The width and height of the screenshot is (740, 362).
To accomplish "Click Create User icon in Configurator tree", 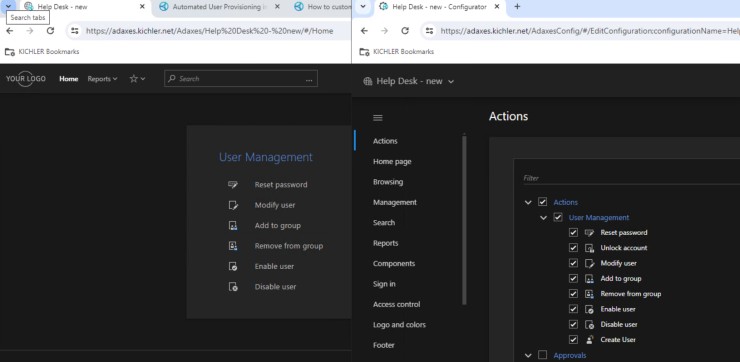I will click(589, 339).
